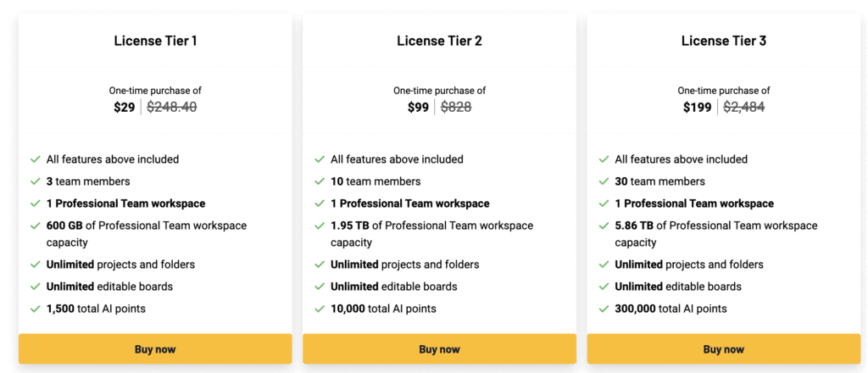Select the License Tier 2 heading

[439, 41]
